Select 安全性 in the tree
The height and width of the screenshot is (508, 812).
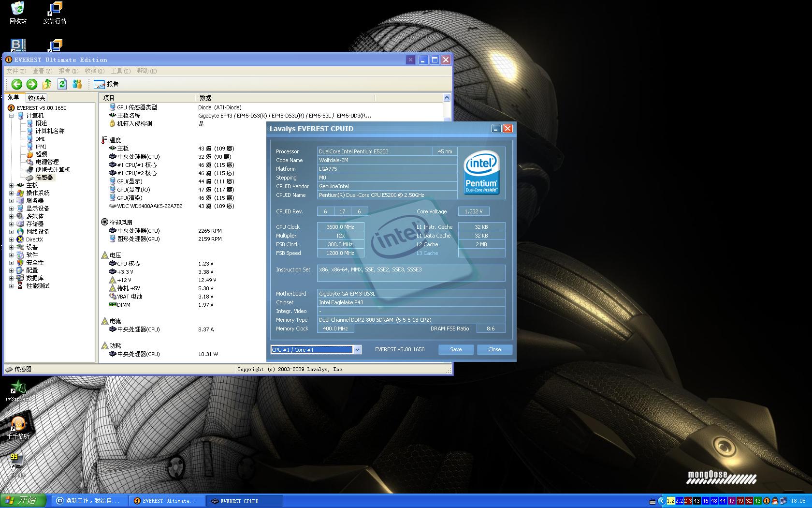35,263
